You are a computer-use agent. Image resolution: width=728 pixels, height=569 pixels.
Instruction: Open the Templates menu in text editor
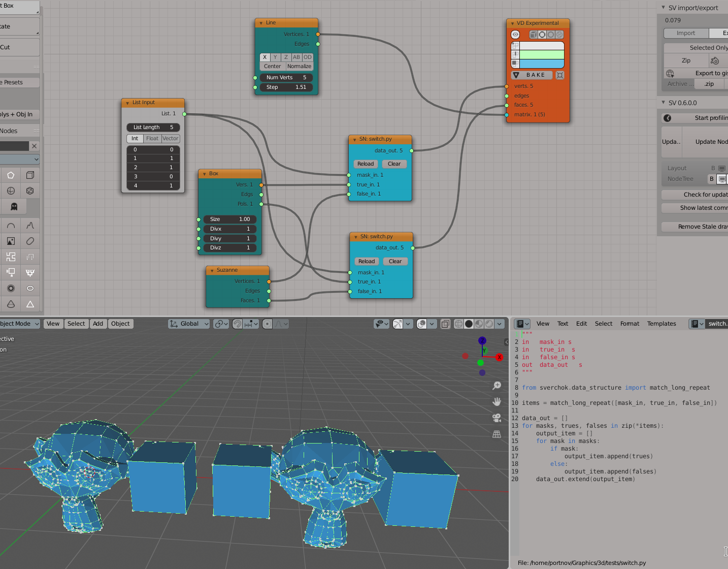click(x=661, y=324)
